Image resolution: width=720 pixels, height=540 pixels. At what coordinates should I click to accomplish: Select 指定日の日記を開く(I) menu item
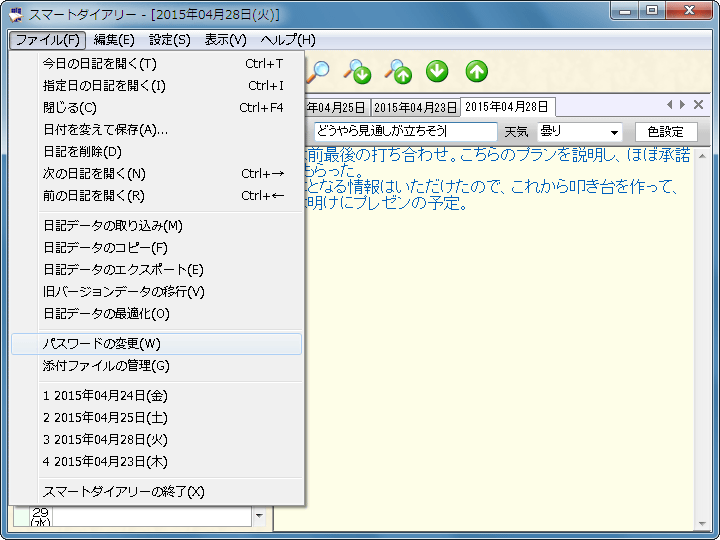[x=157, y=86]
